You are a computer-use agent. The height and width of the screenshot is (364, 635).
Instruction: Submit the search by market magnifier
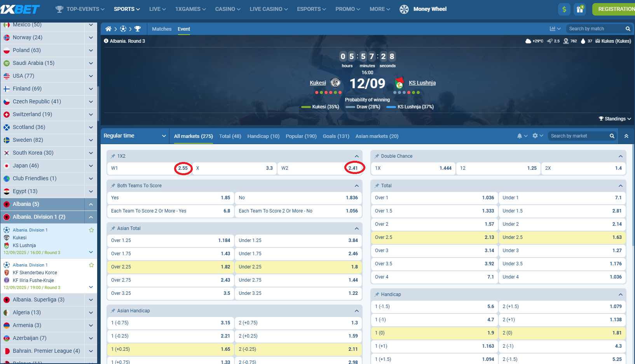coord(612,136)
